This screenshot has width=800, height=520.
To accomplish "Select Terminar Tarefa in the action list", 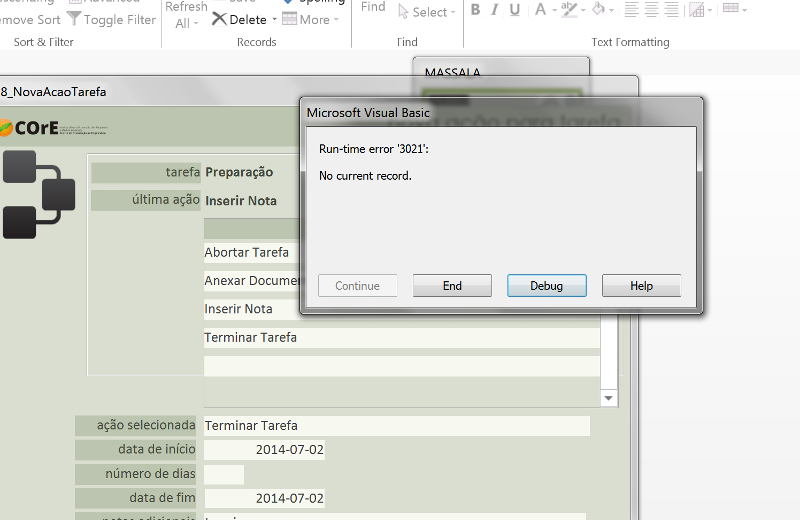I will coord(402,338).
